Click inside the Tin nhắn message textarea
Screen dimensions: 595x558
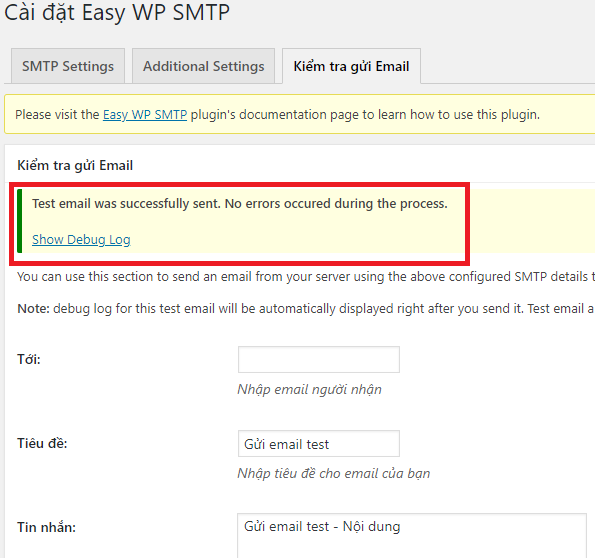pyautogui.click(x=412, y=536)
